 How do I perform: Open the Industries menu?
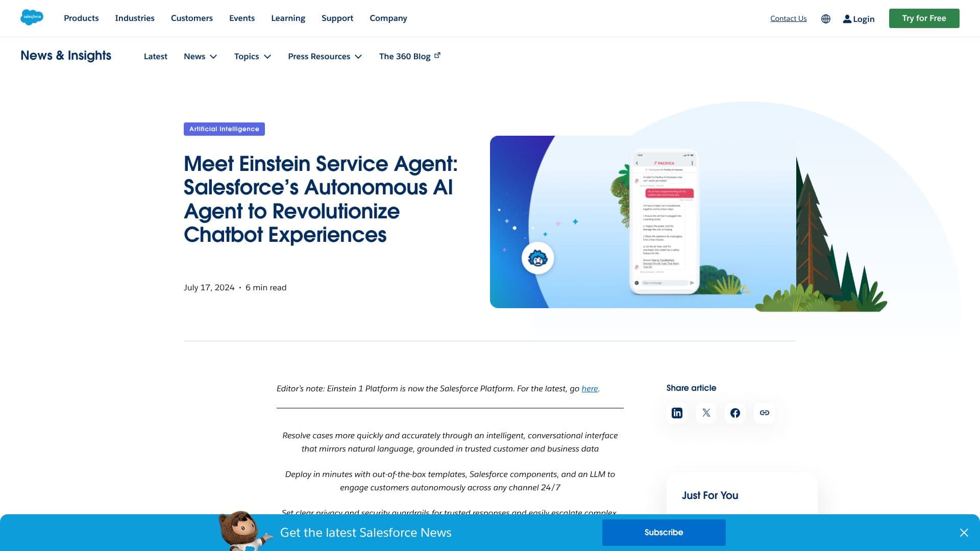(135, 18)
